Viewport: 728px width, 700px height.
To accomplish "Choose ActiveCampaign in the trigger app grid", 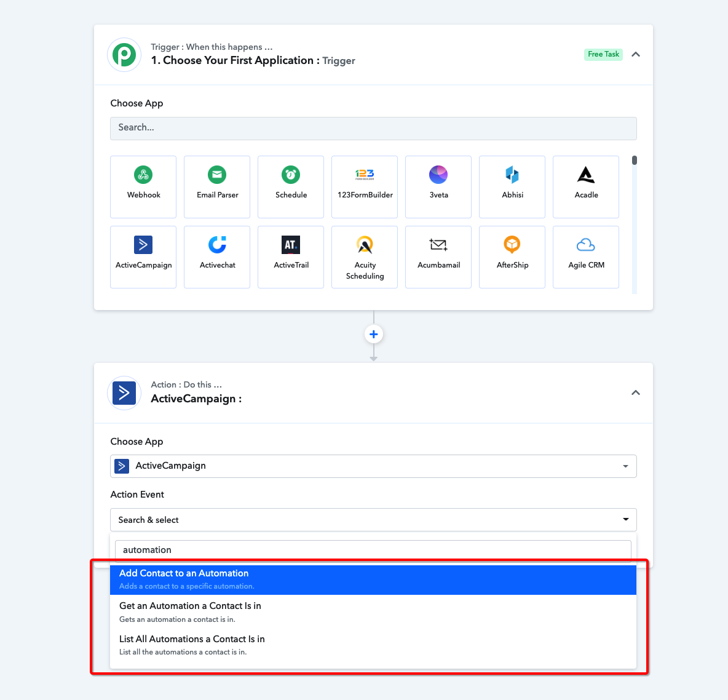I will 143,257.
